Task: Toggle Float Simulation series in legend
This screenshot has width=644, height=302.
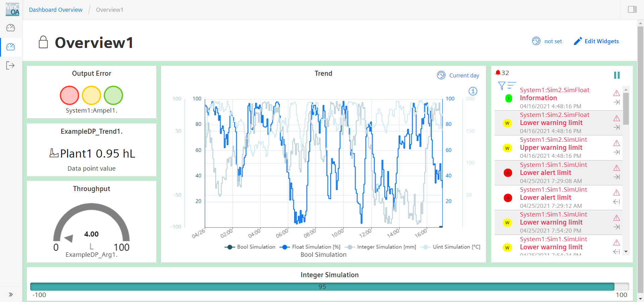Action: click(x=310, y=247)
